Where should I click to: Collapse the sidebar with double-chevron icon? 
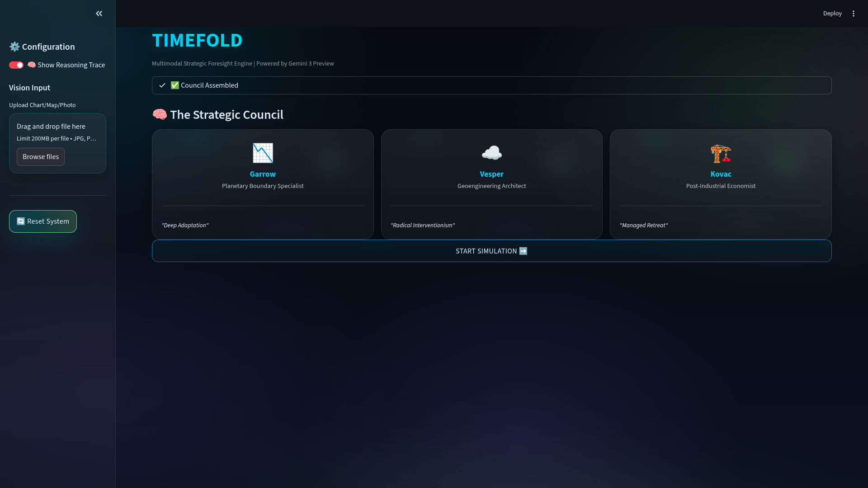point(99,14)
